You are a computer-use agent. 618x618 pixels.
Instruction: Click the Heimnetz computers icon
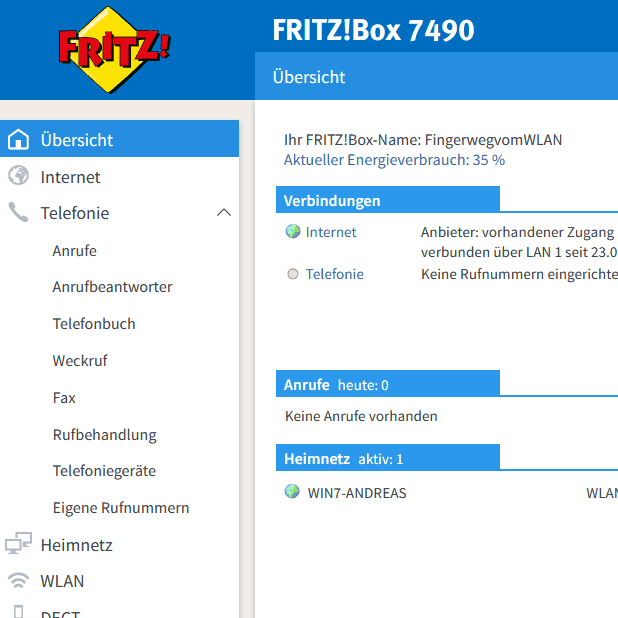point(18,543)
